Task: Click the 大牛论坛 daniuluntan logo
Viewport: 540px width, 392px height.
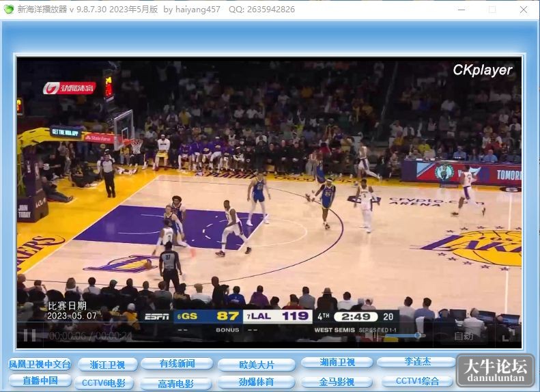Action: click(x=495, y=372)
